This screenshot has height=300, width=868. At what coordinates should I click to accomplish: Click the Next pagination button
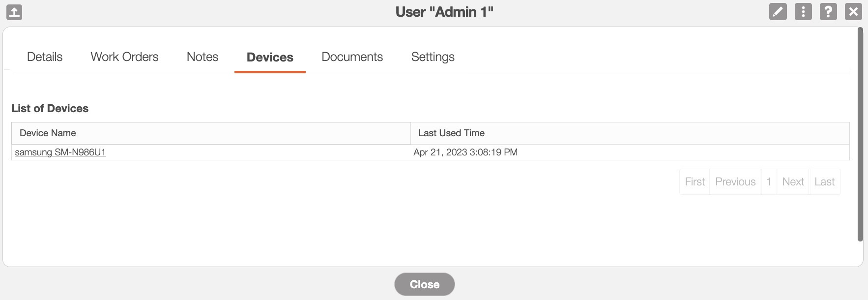pos(793,182)
